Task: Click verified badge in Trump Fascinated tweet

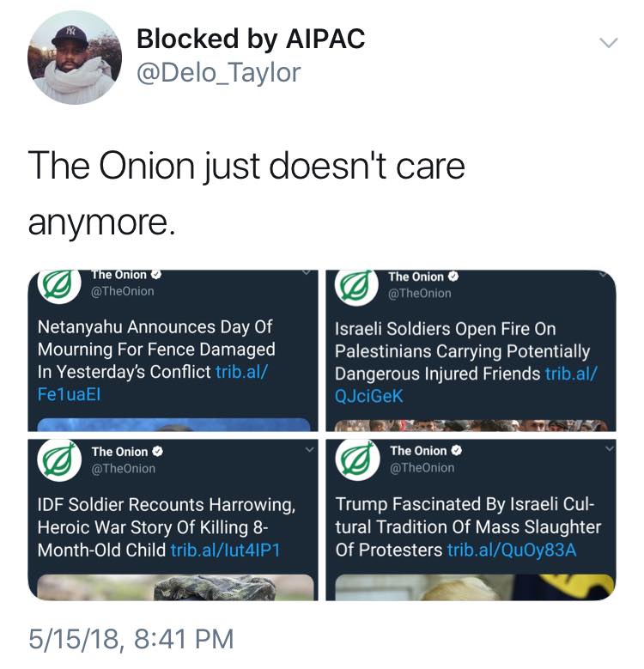Action: 455,452
